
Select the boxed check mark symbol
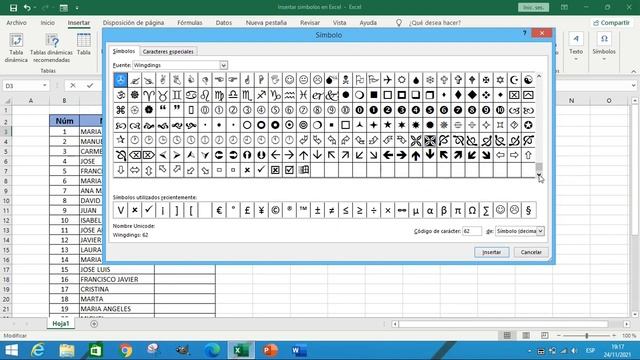point(289,170)
